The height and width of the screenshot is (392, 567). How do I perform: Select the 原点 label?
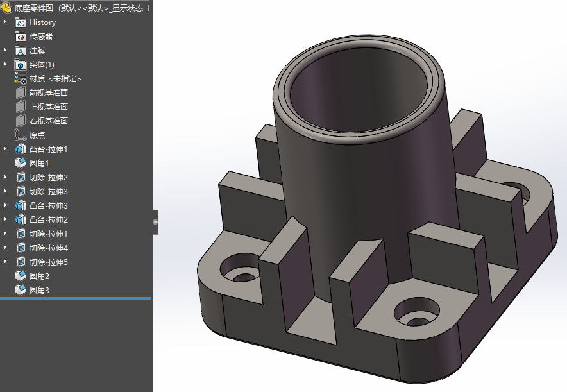(x=37, y=135)
